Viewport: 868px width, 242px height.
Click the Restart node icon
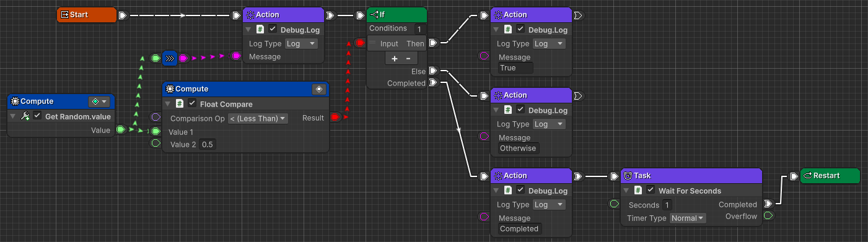click(807, 176)
